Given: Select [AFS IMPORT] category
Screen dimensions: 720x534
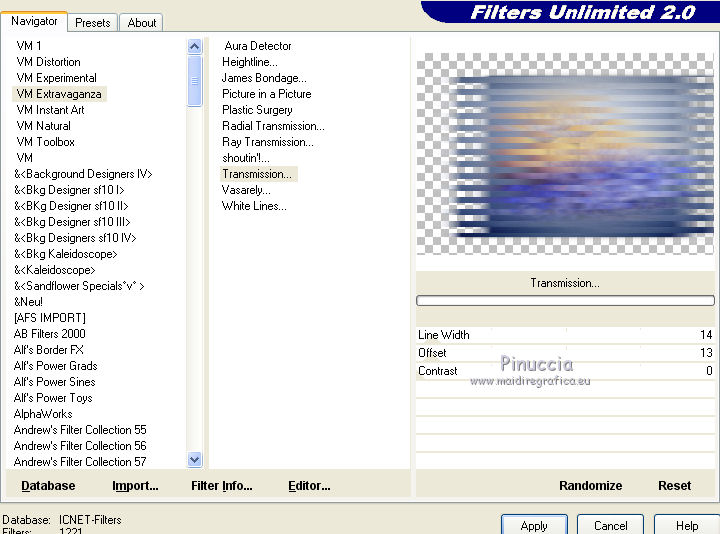Looking at the screenshot, I should (x=50, y=318).
